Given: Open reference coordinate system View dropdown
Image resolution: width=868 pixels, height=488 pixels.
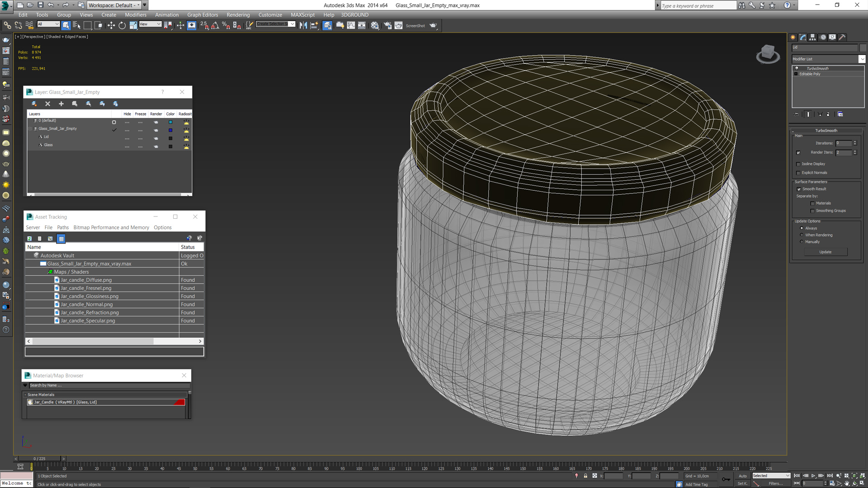Looking at the screenshot, I should [150, 24].
